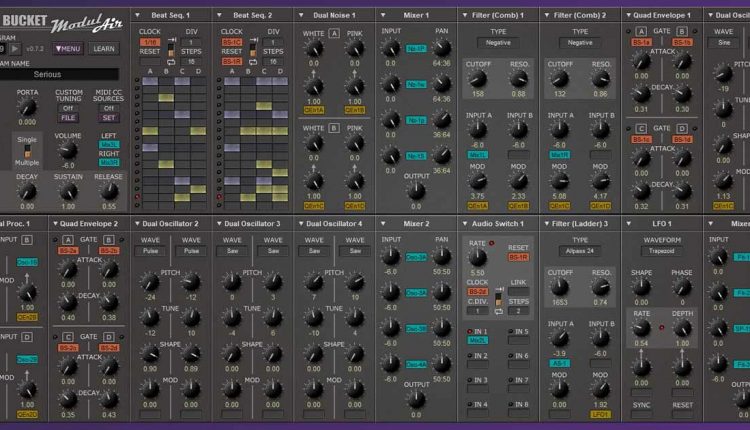Click the one-shot arrow icon in Audio Switch 1
The width and height of the screenshot is (750, 430).
(499, 289)
